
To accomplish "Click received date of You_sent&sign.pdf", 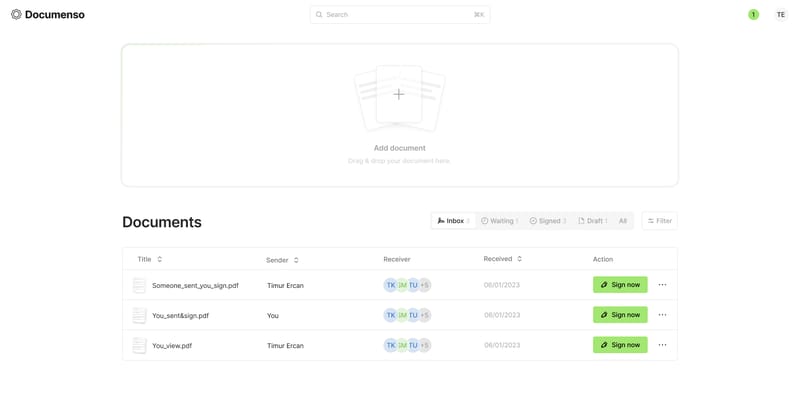I will 502,315.
